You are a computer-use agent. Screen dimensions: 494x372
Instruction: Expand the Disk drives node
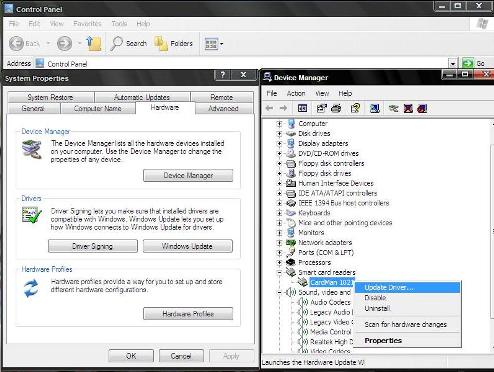279,134
